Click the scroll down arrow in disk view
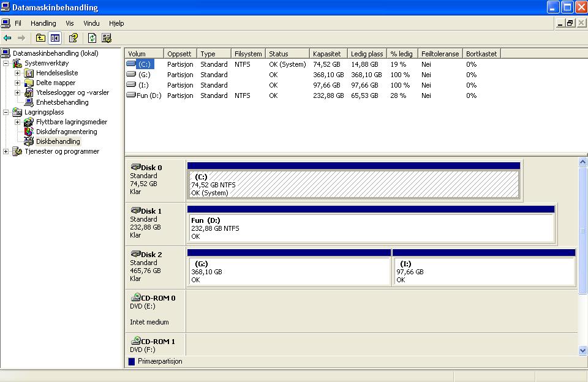This screenshot has height=382, width=588. [x=582, y=351]
